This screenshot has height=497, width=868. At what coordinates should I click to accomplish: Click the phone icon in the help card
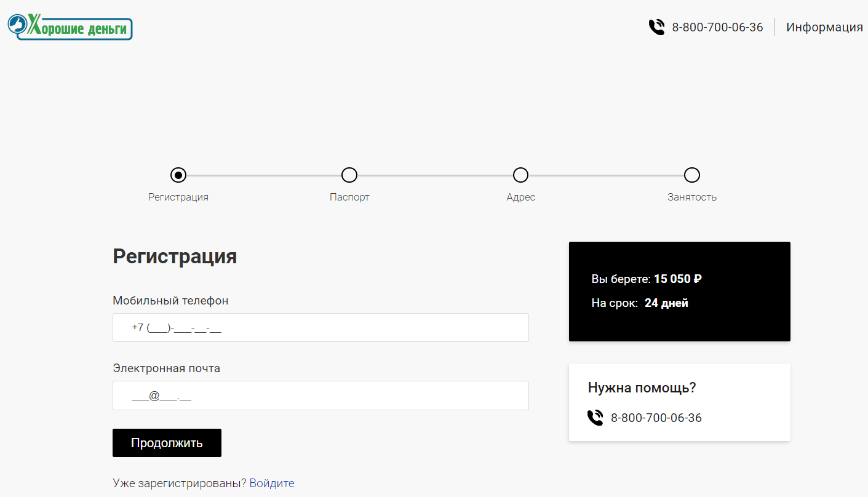pyautogui.click(x=595, y=418)
